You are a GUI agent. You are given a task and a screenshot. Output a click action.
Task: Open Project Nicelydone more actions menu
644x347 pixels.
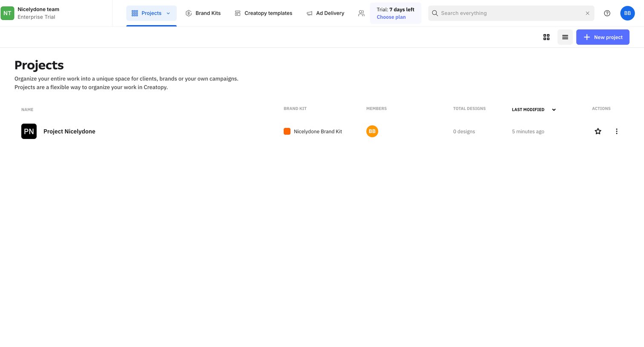click(616, 131)
